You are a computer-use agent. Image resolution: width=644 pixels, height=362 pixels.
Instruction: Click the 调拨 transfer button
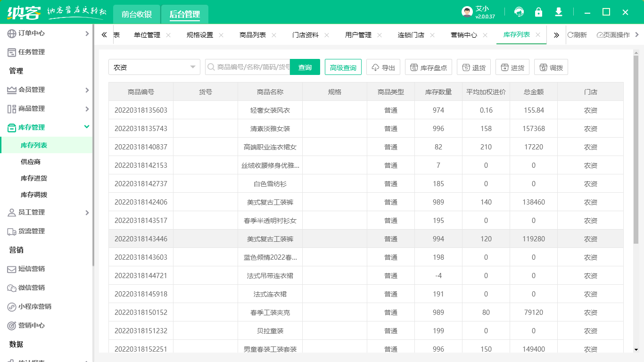pyautogui.click(x=551, y=67)
